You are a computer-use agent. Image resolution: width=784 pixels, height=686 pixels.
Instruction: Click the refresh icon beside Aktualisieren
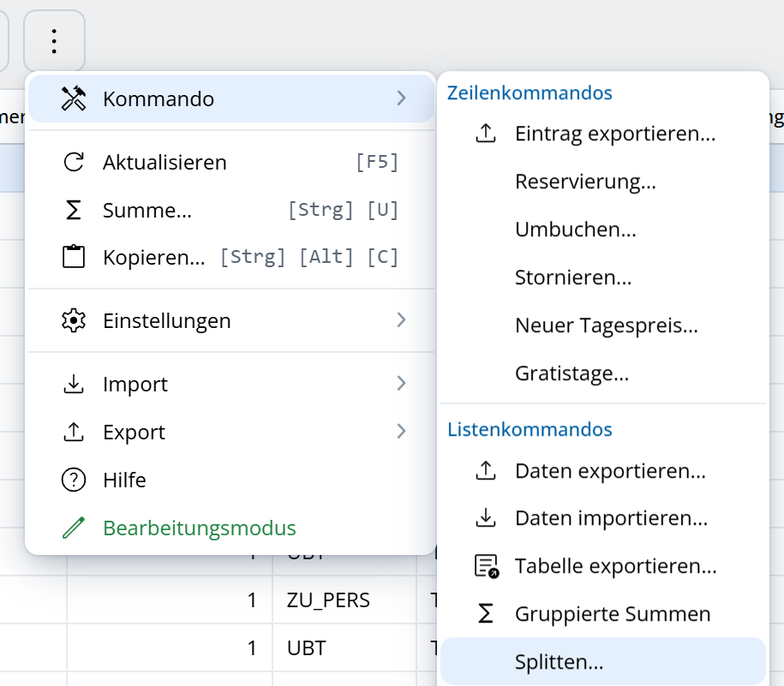tap(75, 163)
